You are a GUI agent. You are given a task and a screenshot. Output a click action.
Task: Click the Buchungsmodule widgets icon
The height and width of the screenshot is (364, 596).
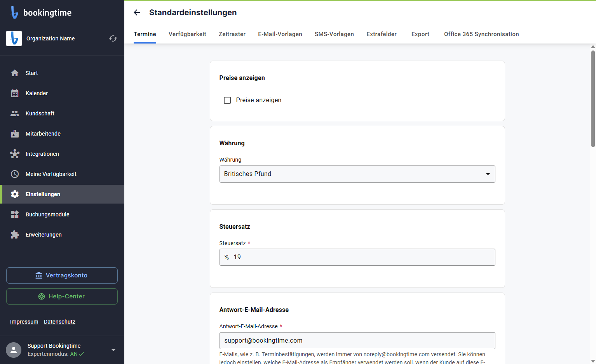15,214
